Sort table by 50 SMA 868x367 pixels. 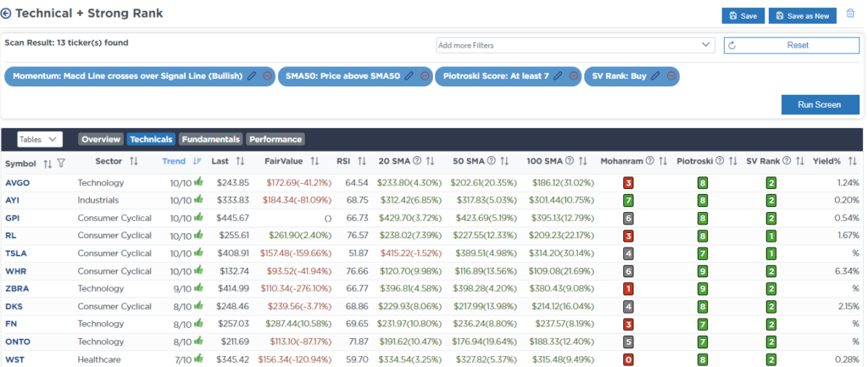[504, 161]
